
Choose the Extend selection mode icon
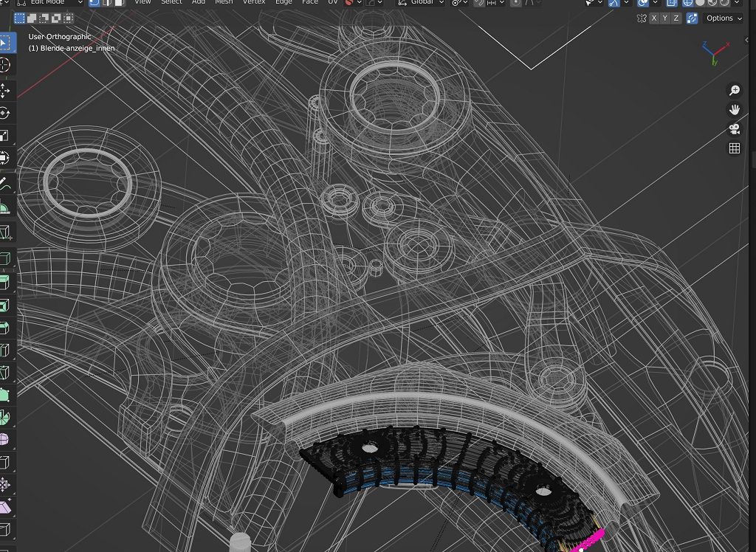point(32,18)
